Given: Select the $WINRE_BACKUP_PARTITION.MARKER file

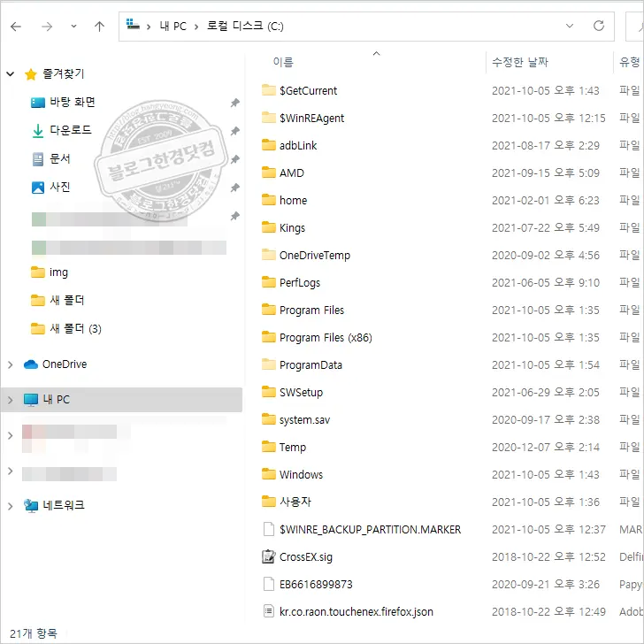Looking at the screenshot, I should click(362, 530).
